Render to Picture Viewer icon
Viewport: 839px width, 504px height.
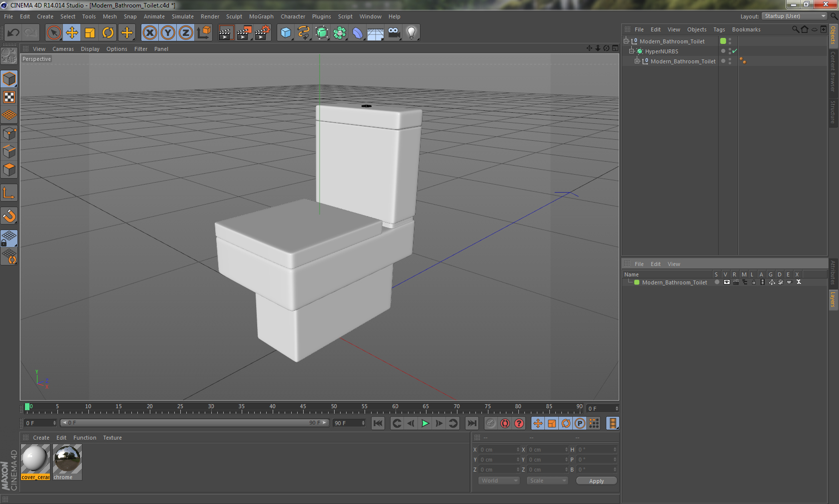point(244,33)
